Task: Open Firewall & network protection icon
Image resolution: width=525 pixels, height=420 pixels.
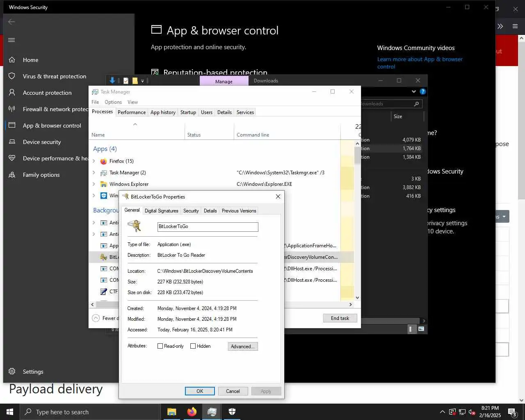Action: (12, 109)
